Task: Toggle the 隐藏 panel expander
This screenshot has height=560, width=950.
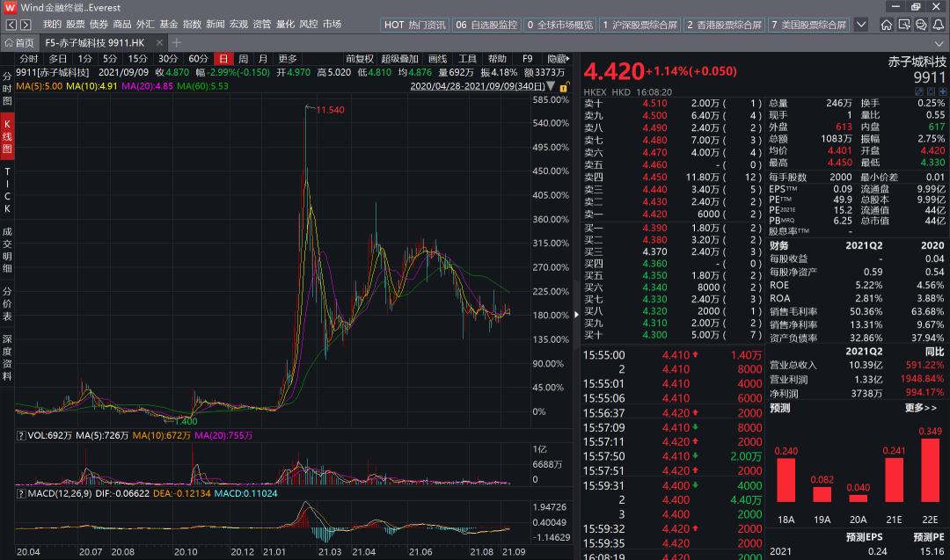Action: pyautogui.click(x=559, y=59)
